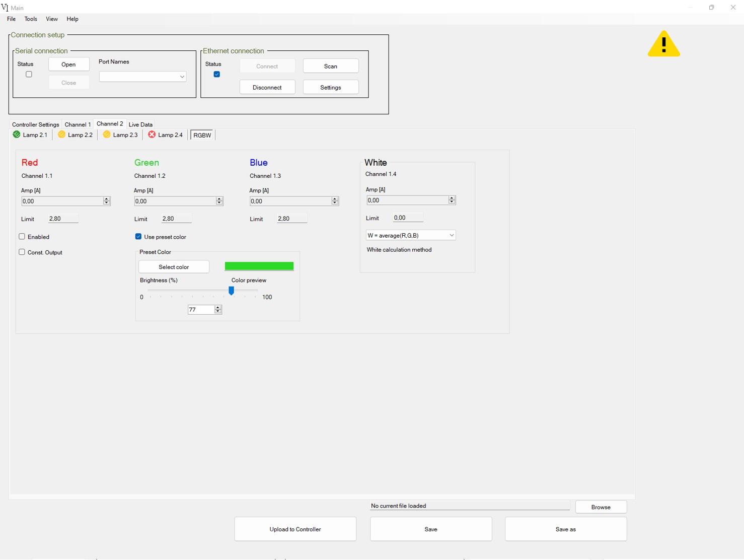Select the Lamp 2.1 green check icon

pos(17,134)
